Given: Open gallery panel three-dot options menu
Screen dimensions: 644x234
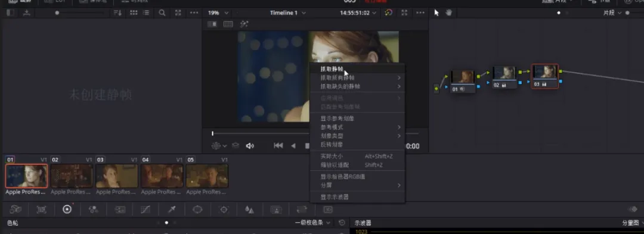Looking at the screenshot, I should coord(194,13).
